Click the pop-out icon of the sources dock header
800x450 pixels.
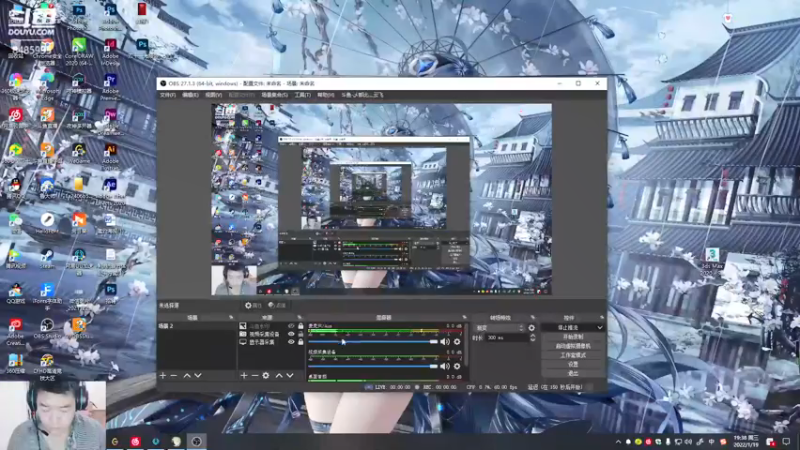click(299, 317)
